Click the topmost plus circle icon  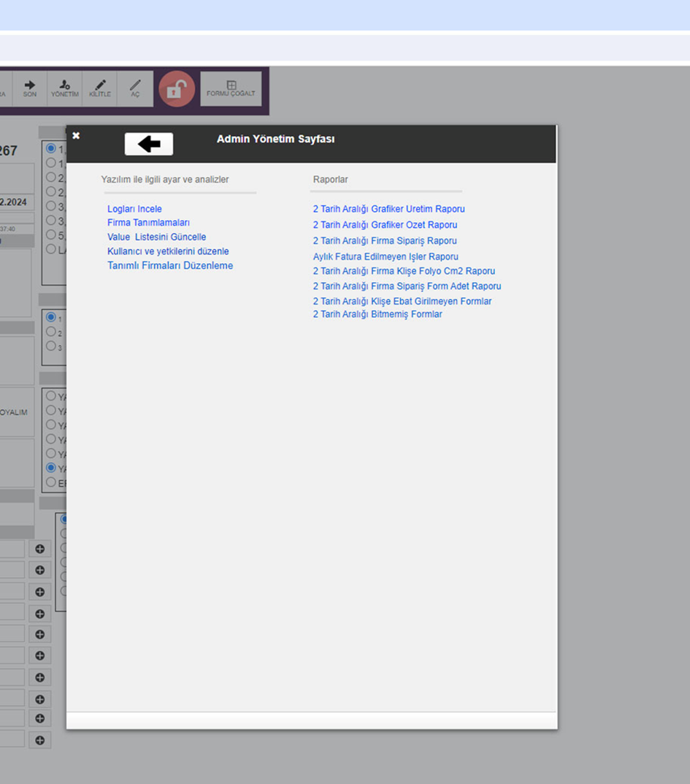pos(39,549)
